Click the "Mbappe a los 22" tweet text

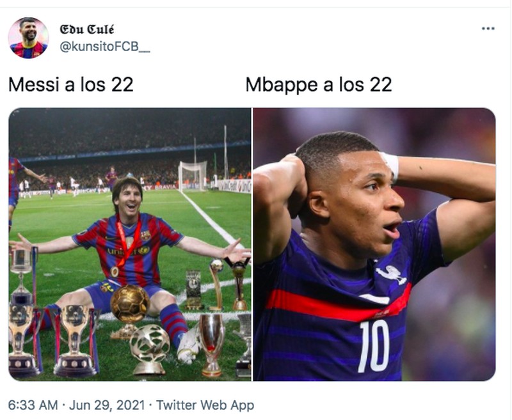point(319,85)
